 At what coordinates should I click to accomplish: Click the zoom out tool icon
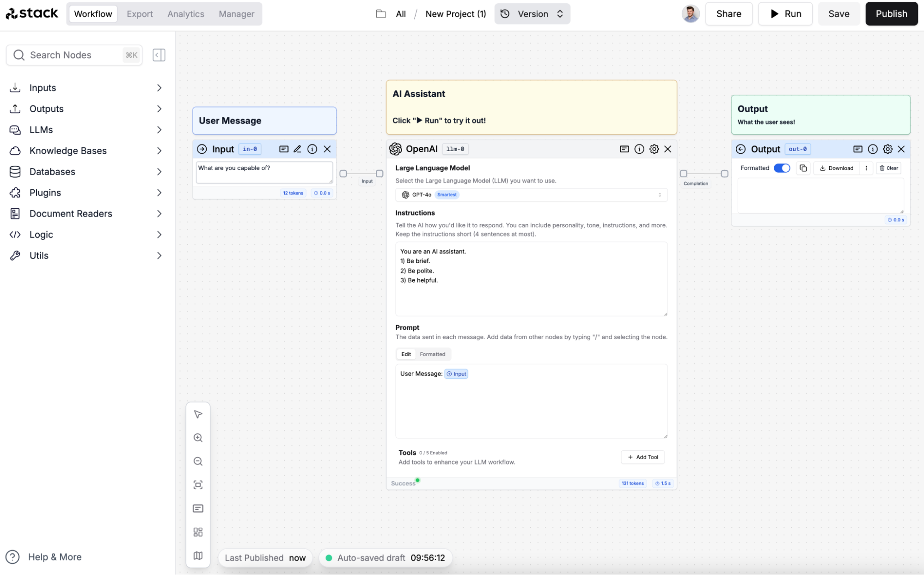click(197, 461)
